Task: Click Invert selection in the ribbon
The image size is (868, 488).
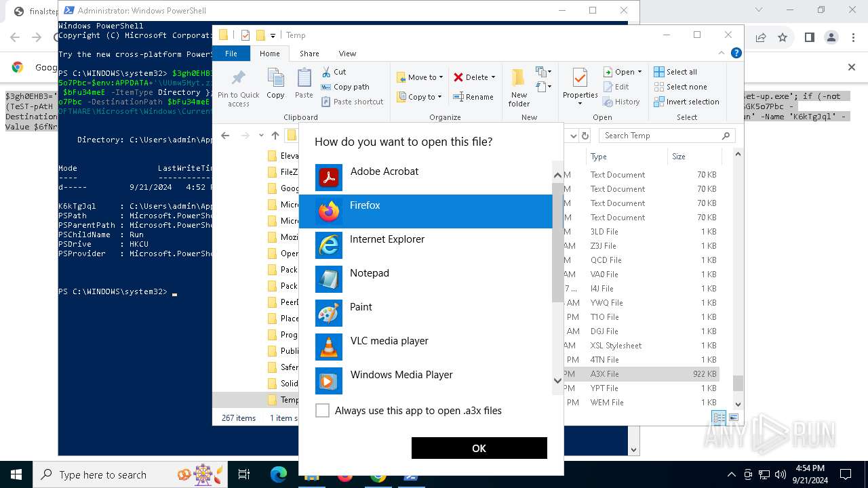Action: tap(686, 102)
